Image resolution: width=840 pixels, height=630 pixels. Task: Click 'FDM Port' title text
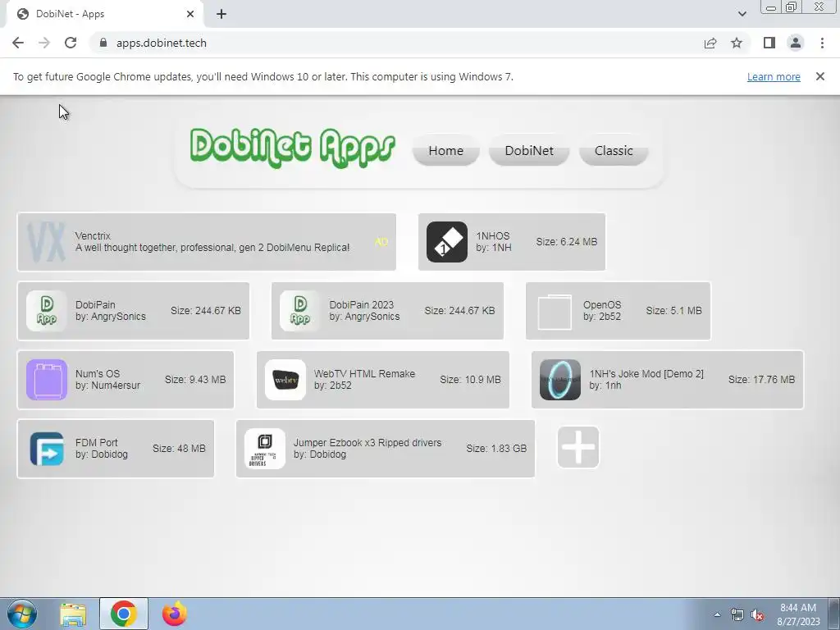point(97,442)
